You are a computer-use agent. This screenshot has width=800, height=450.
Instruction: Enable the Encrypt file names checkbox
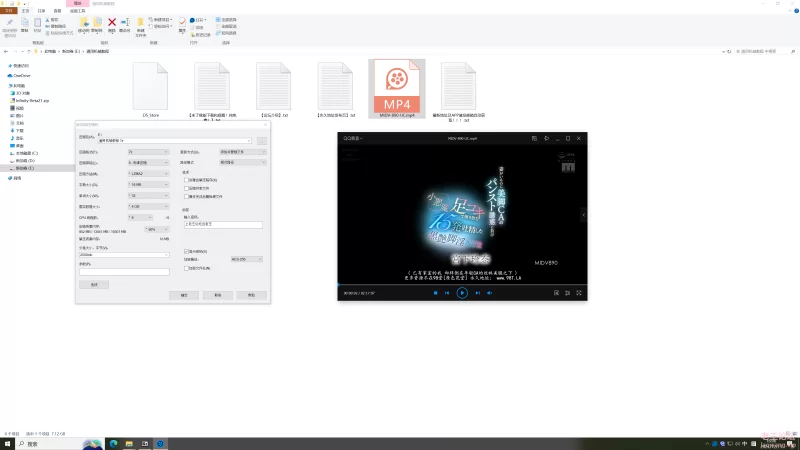tap(186, 268)
